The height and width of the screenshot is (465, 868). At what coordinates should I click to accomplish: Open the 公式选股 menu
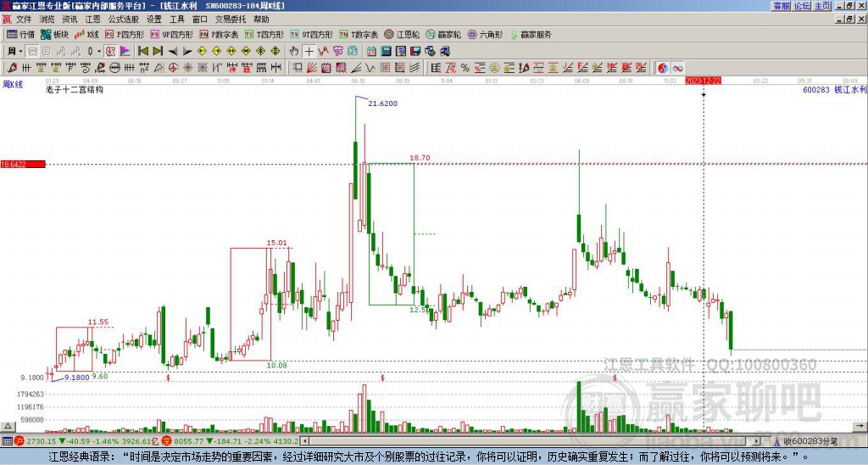point(124,20)
